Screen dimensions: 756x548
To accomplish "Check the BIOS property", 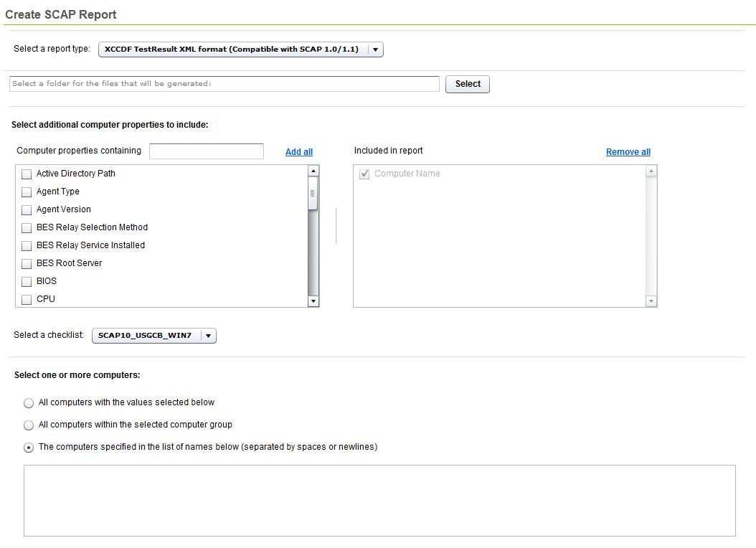I will 26,281.
